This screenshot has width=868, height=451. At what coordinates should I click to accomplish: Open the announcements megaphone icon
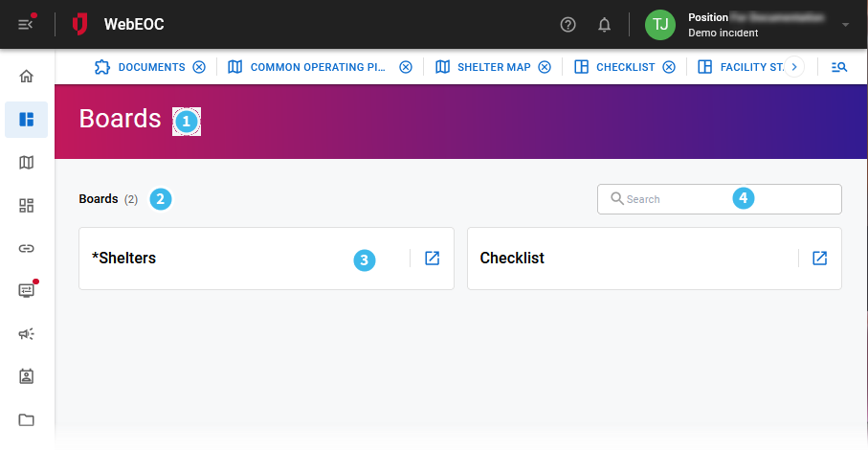[x=27, y=333]
